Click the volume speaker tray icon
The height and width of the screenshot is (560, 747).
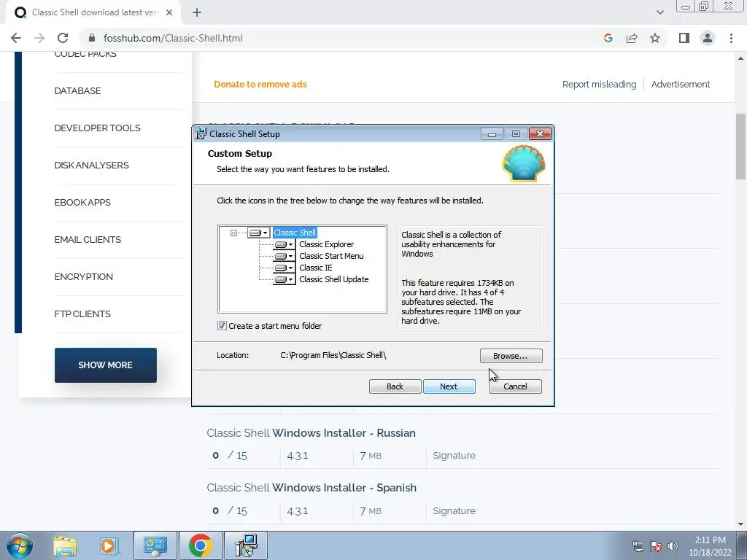[673, 545]
